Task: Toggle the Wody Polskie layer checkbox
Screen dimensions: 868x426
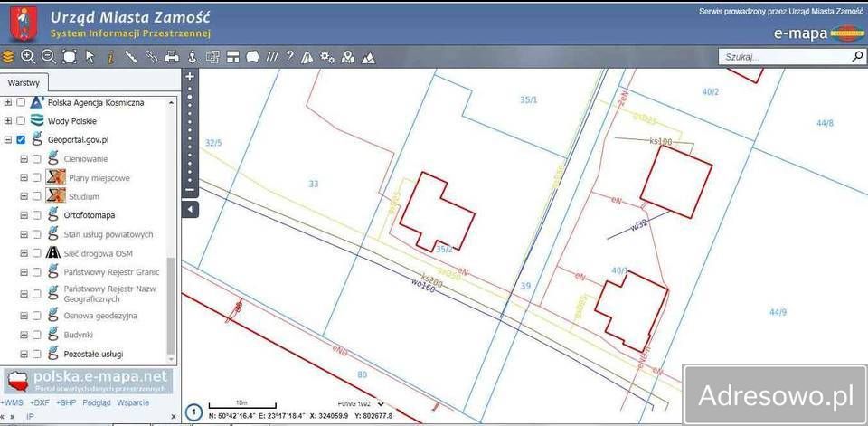Action: pyautogui.click(x=21, y=121)
